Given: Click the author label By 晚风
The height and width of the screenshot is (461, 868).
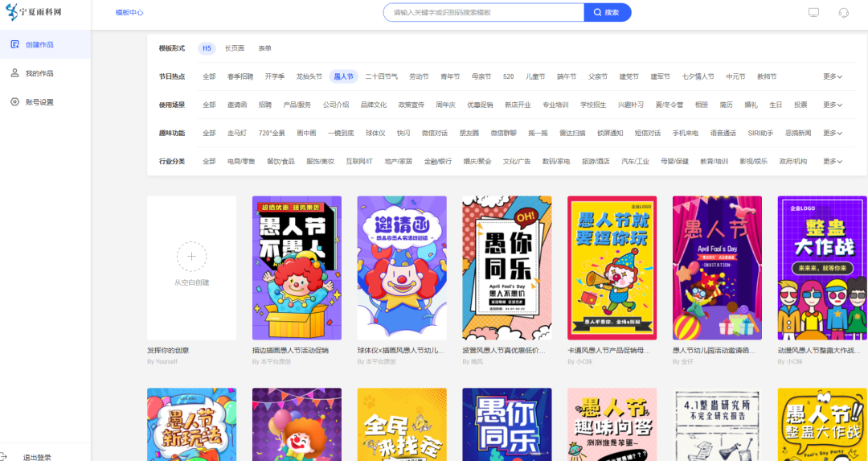Looking at the screenshot, I should coord(473,361).
